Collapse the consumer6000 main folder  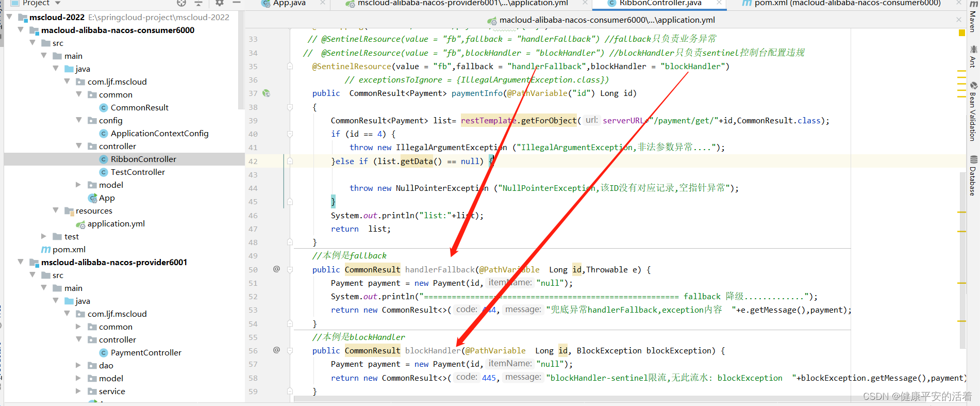click(44, 56)
